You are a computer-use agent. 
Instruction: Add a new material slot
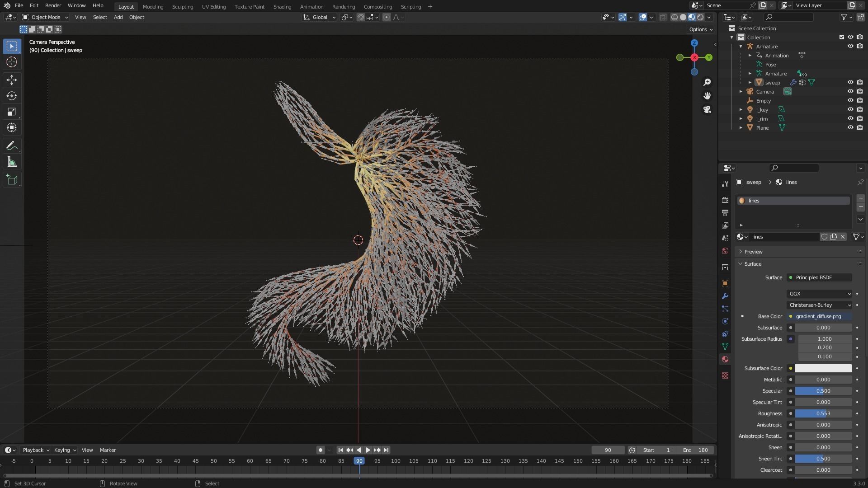click(x=861, y=198)
